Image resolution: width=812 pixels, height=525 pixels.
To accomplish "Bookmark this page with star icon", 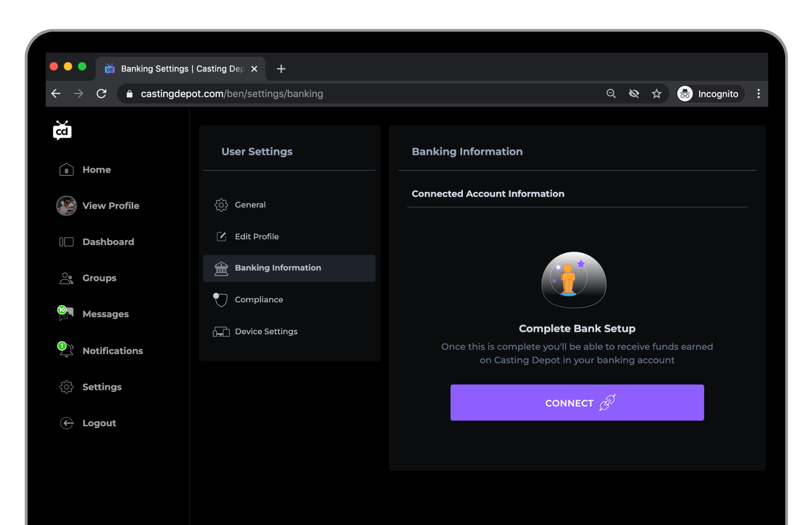I will pyautogui.click(x=657, y=94).
